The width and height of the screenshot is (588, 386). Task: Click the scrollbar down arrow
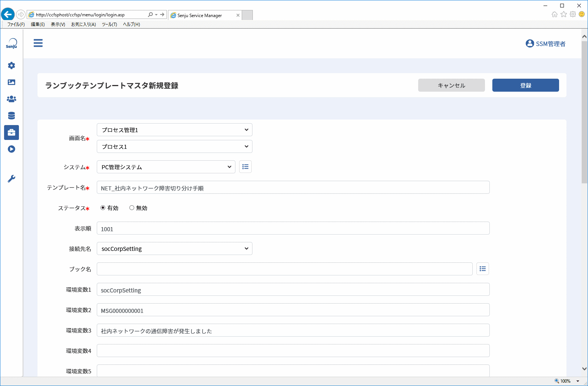(585, 369)
